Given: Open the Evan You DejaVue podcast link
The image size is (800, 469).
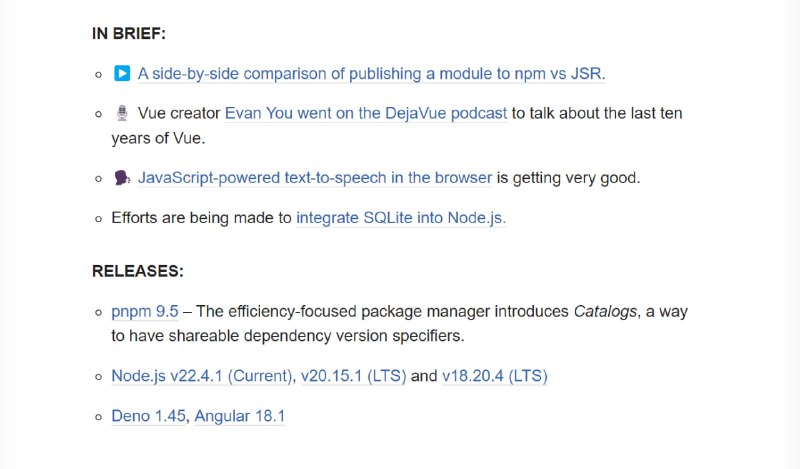Looking at the screenshot, I should point(366,113).
